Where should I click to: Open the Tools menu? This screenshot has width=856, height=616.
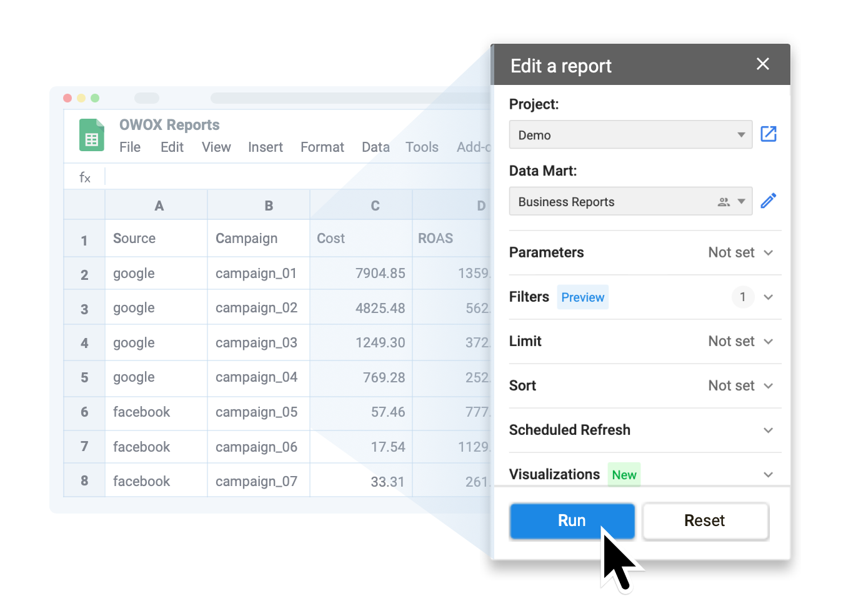click(422, 147)
